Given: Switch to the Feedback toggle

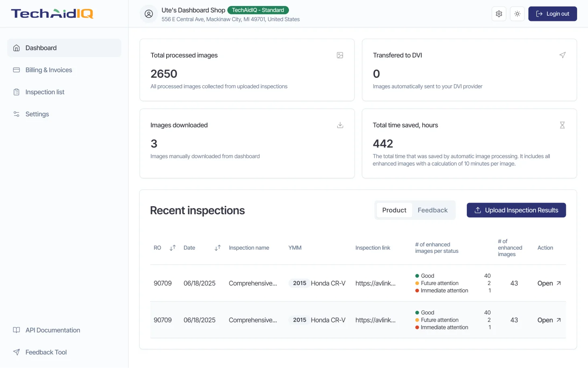Looking at the screenshot, I should pyautogui.click(x=432, y=210).
